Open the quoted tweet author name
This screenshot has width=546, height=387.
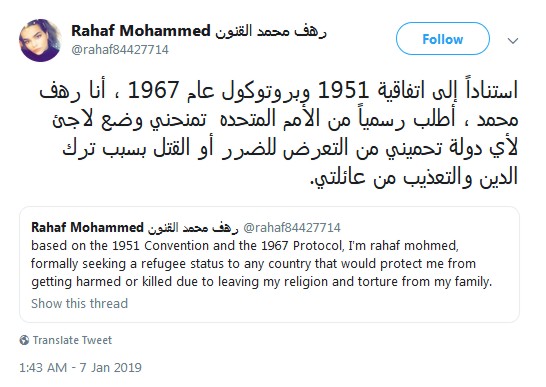[87, 227]
